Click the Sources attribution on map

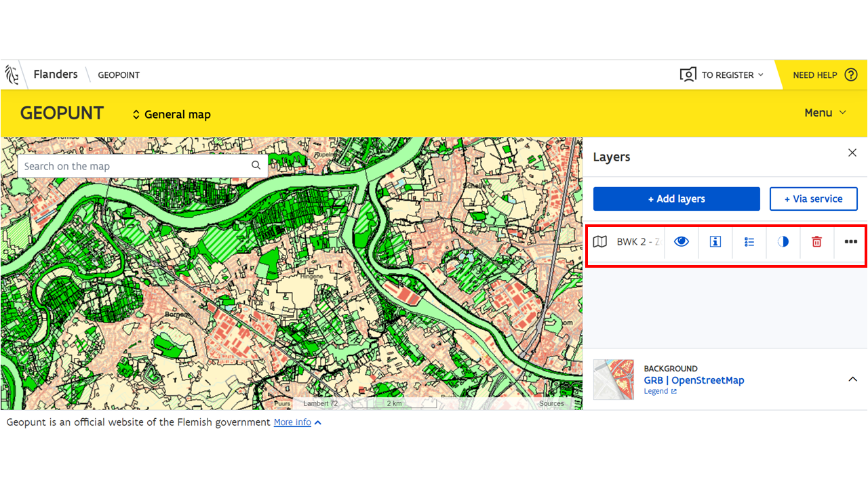pyautogui.click(x=551, y=403)
